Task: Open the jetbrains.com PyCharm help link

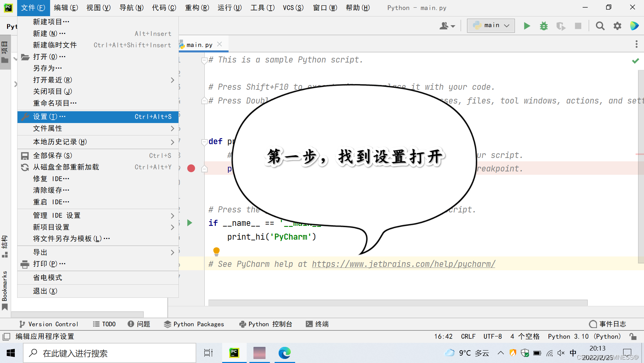Action: (403, 264)
